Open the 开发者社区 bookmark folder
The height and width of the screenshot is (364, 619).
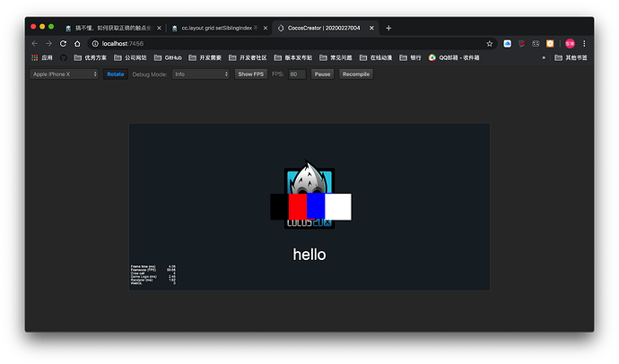[248, 58]
